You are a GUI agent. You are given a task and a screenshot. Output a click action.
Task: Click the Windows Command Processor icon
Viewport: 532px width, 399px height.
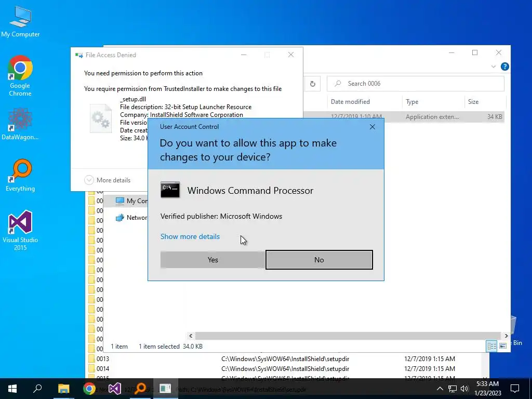tap(170, 190)
